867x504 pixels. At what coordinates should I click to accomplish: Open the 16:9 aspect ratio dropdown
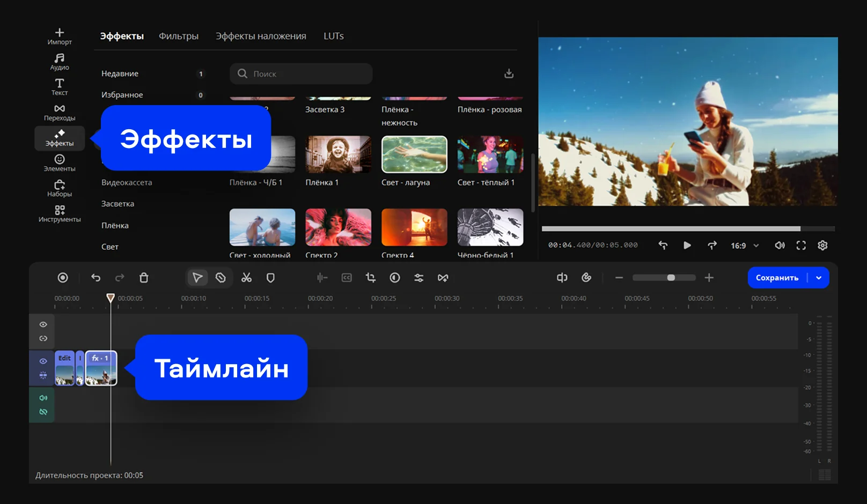(745, 246)
